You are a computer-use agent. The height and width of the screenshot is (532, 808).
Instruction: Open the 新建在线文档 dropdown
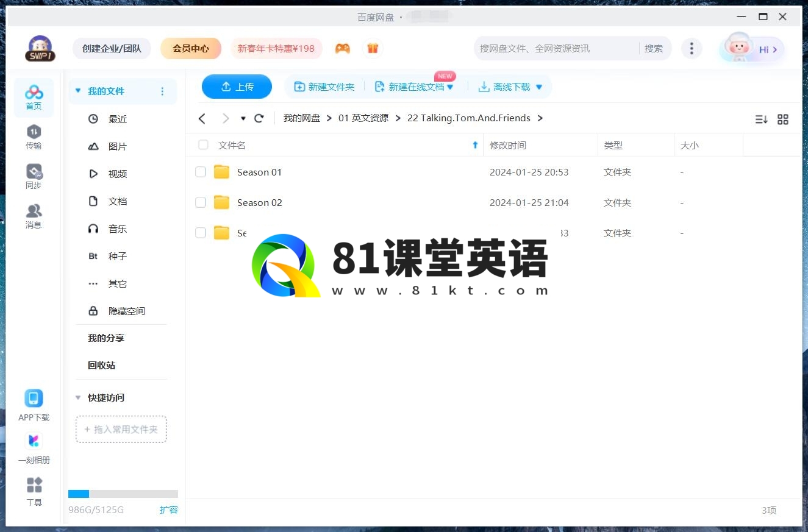[x=450, y=87]
